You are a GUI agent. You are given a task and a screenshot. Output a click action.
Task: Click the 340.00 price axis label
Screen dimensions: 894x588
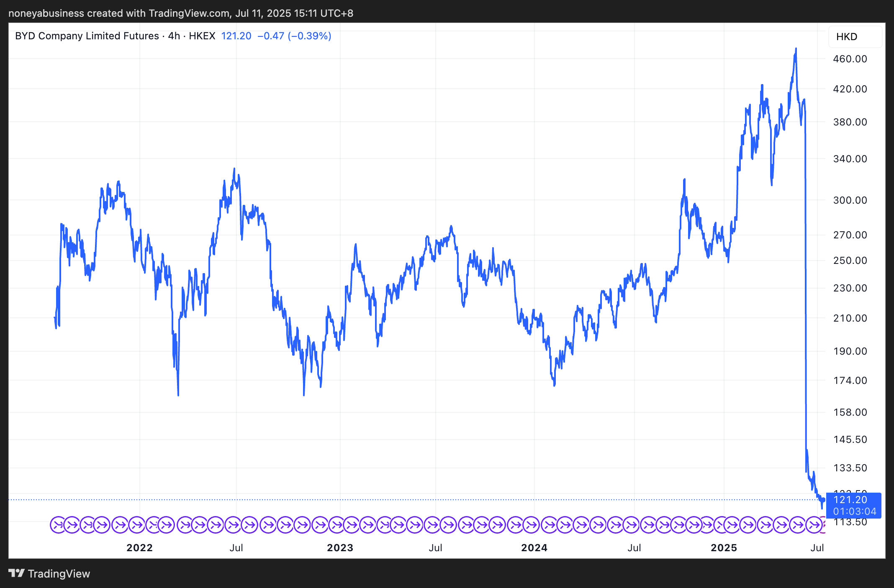pyautogui.click(x=850, y=159)
